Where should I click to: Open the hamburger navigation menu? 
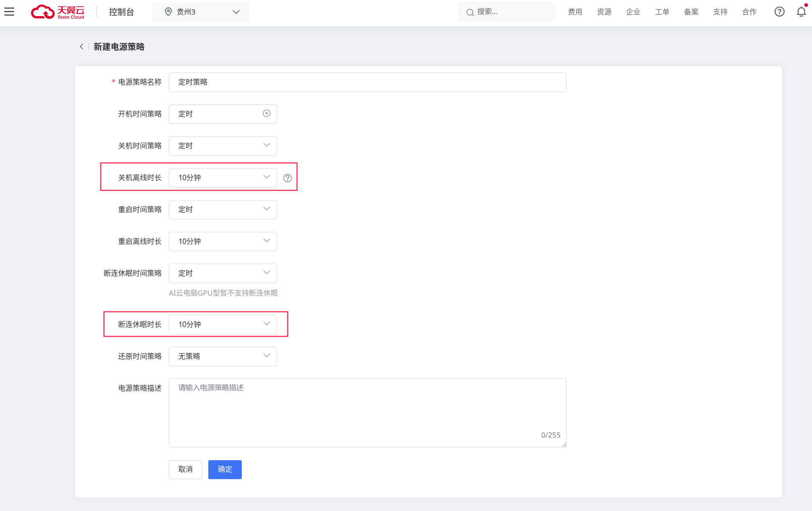(9, 12)
